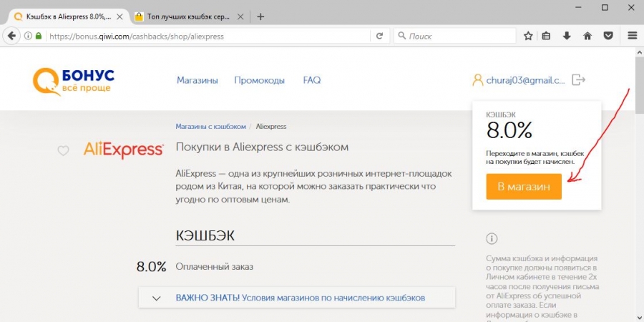This screenshot has width=644, height=322.
Task: Show bookmarks list icon in toolbar
Action: (546, 36)
